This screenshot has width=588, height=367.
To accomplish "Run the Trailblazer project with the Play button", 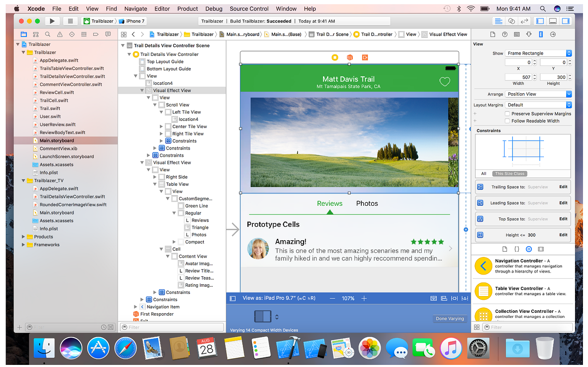I will 52,21.
